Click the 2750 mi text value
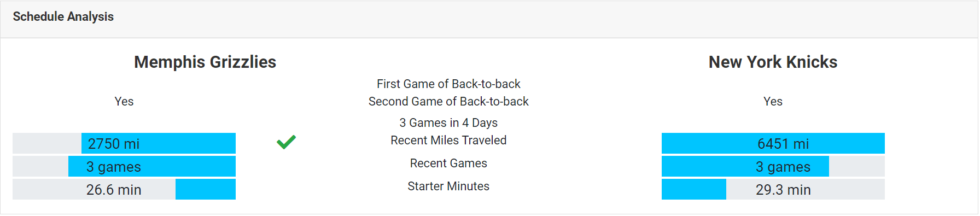The width and height of the screenshot is (980, 216). 114,144
